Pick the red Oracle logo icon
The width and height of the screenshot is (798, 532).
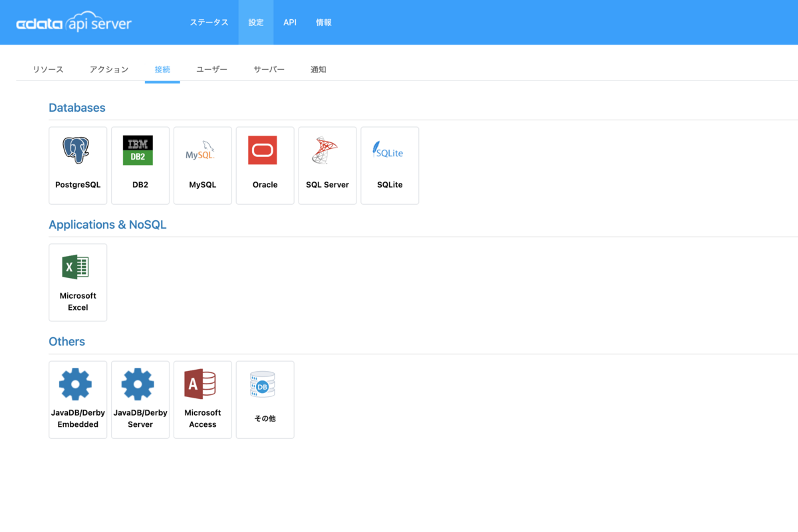263,150
